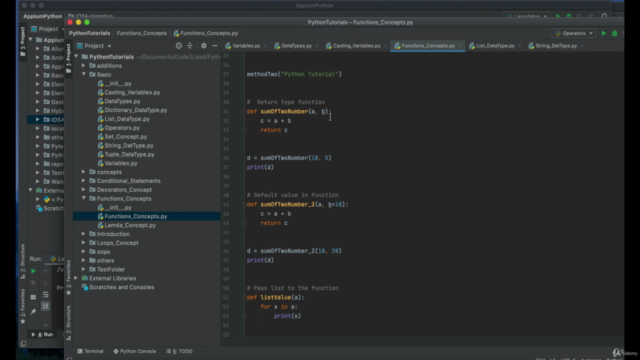Close the Functions_Concepts.py tab
The height and width of the screenshot is (360, 640).
click(460, 46)
